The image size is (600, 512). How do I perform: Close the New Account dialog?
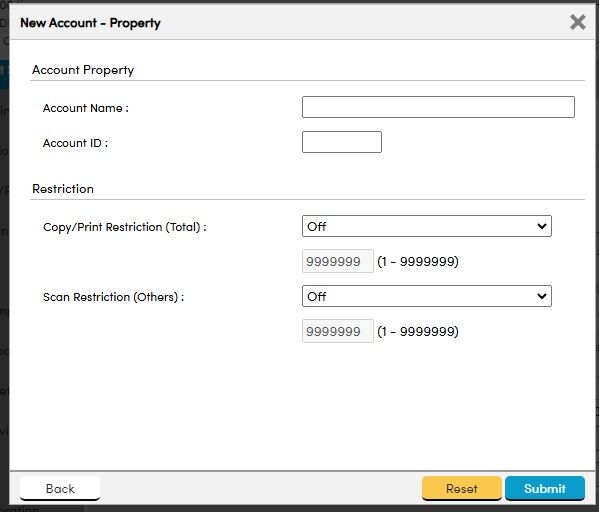point(577,22)
